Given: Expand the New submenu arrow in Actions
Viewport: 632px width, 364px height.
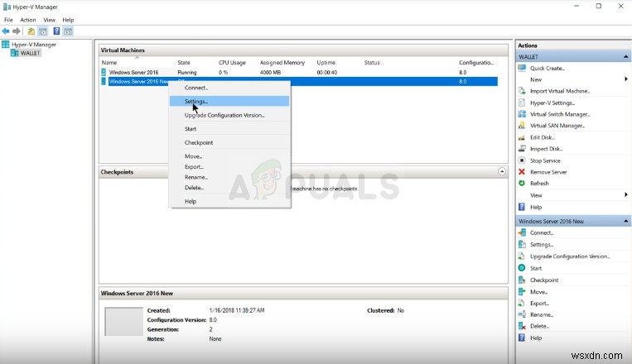Looking at the screenshot, I should tap(626, 79).
